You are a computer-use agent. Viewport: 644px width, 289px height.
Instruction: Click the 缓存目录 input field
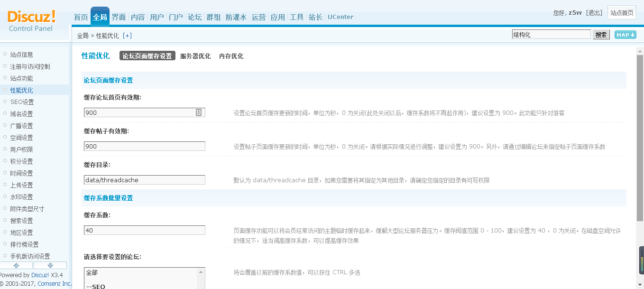[x=145, y=180]
